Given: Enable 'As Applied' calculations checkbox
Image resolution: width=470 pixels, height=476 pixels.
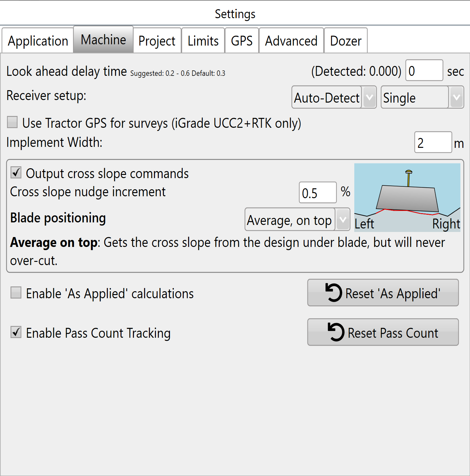Looking at the screenshot, I should pos(16,292).
